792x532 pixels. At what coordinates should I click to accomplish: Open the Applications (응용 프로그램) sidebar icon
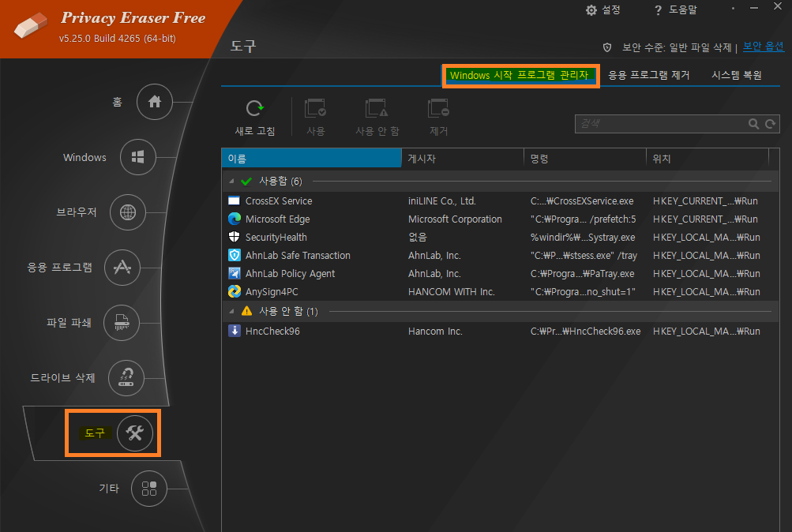[x=122, y=267]
